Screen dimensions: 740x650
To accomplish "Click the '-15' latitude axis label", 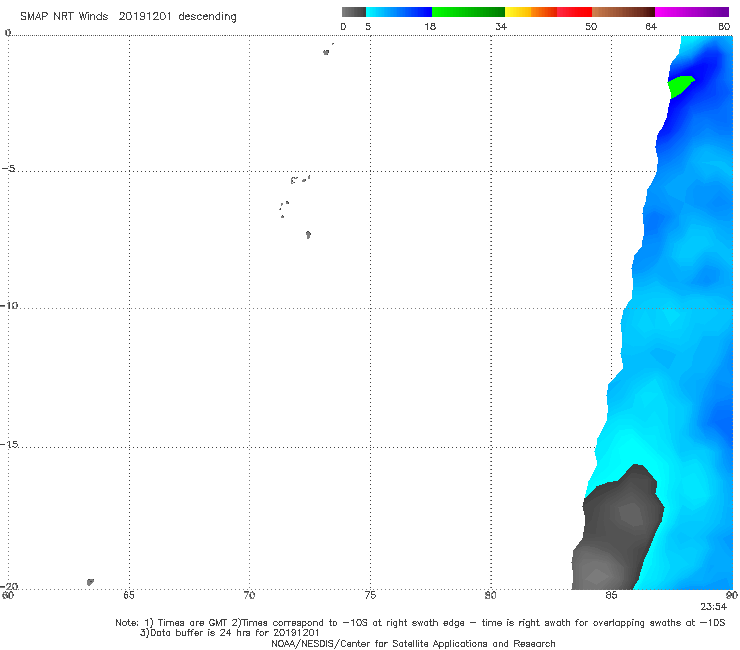I will pos(9,444).
